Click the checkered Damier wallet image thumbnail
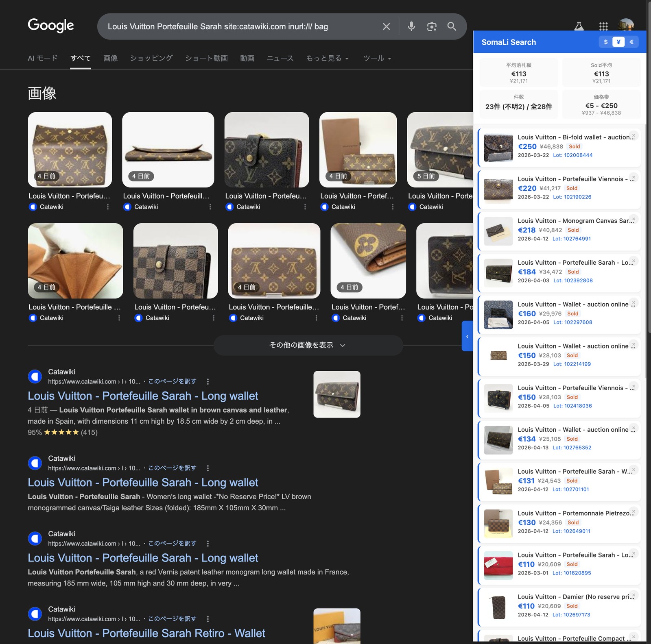 click(x=175, y=261)
